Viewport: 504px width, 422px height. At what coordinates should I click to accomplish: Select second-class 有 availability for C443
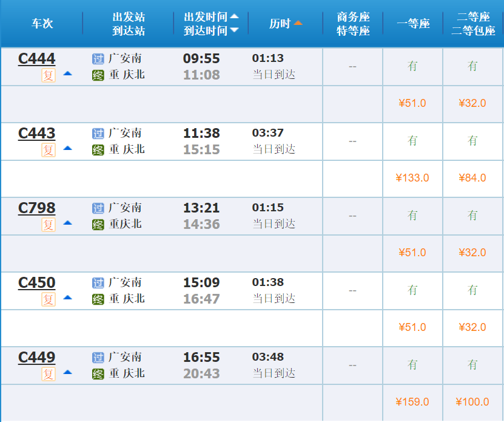(x=472, y=141)
